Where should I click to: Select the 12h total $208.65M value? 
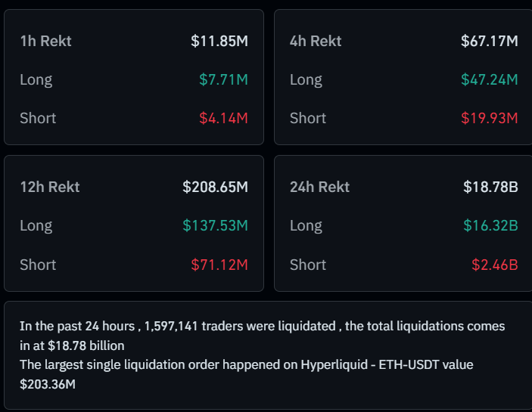pyautogui.click(x=215, y=187)
